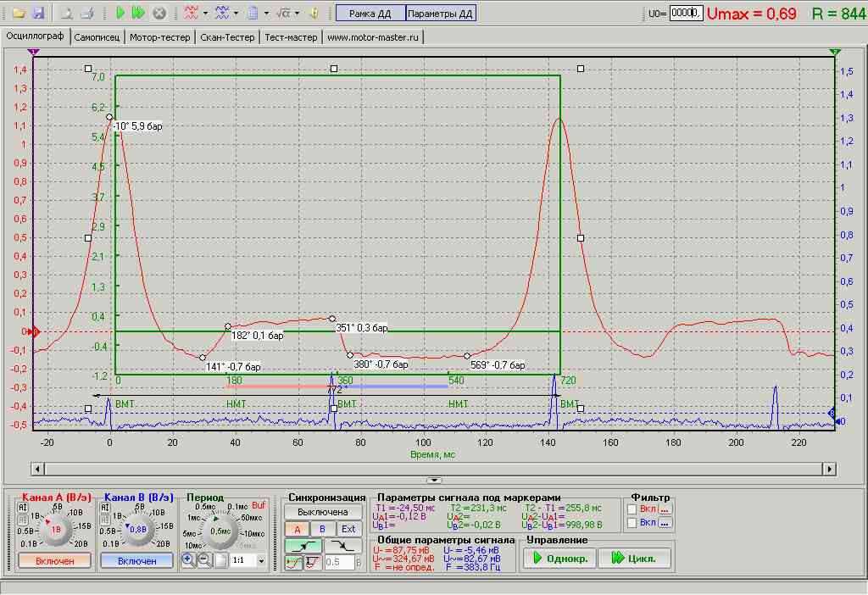This screenshot has height=595, width=868.
Task: Open the 1:1 scale dropdown
Action: coord(261,560)
